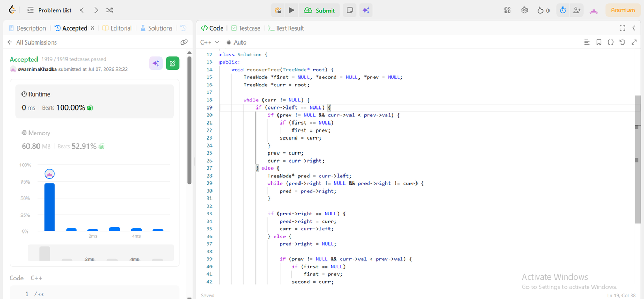Image resolution: width=644 pixels, height=299 pixels.
Task: Maximize the code panel
Action: (x=623, y=28)
